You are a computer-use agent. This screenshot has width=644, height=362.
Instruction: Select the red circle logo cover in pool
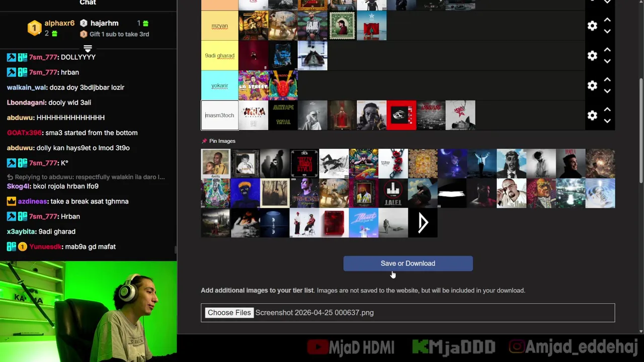[393, 193]
